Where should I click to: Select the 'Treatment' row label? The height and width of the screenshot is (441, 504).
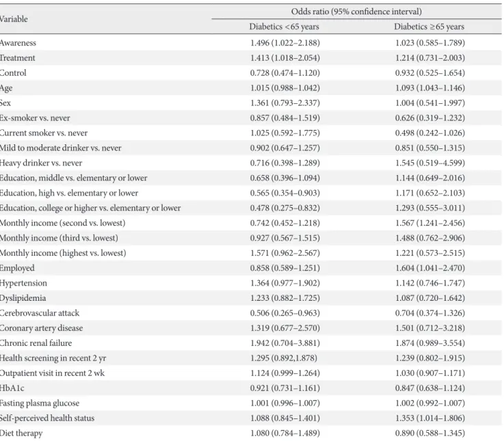(x=17, y=58)
